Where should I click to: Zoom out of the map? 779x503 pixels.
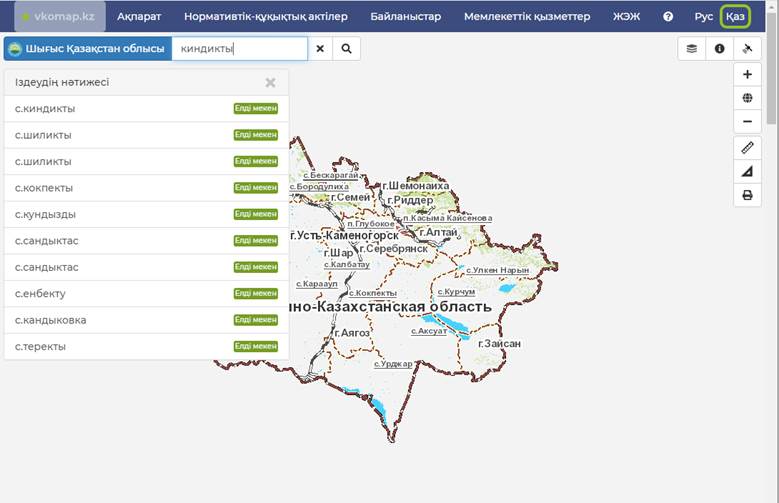tap(747, 122)
